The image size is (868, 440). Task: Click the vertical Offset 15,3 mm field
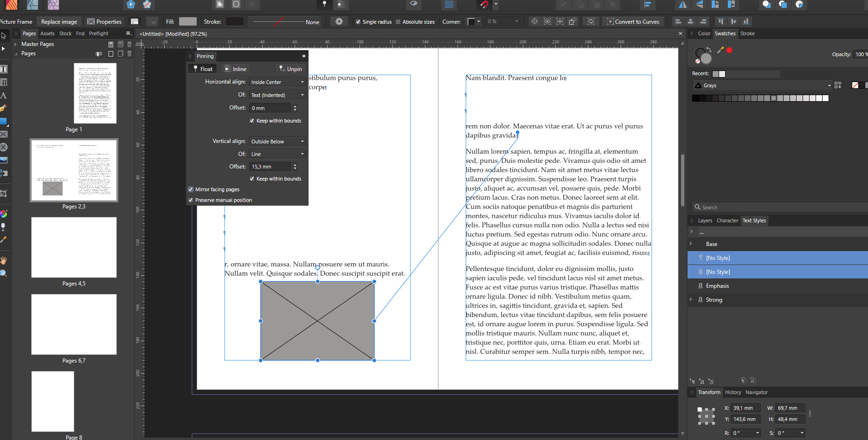tap(270, 167)
